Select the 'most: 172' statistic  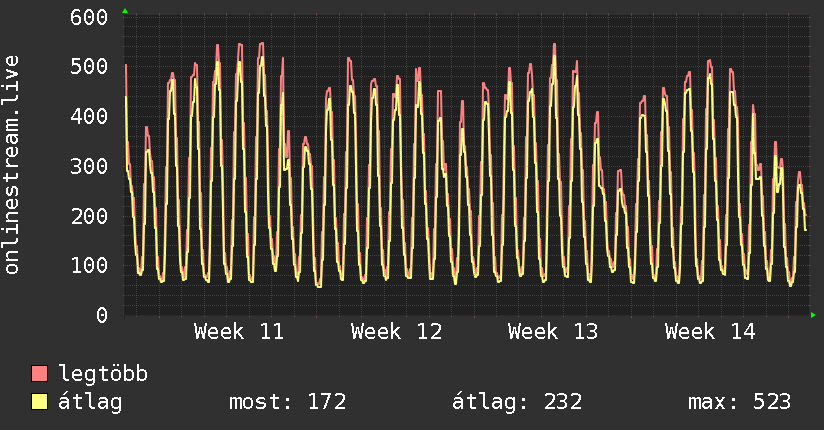click(287, 402)
